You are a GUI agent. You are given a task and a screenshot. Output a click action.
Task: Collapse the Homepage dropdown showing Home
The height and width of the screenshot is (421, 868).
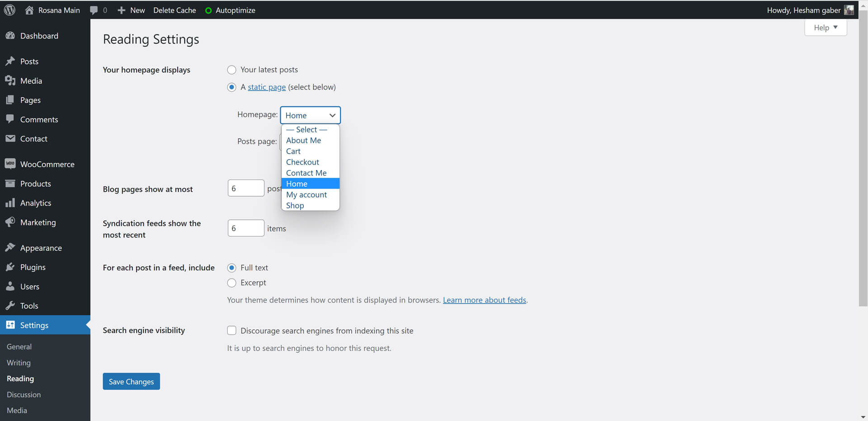click(310, 115)
